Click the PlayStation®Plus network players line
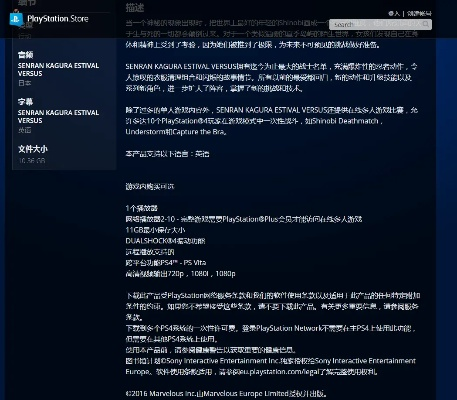The width and height of the screenshot is (457, 400). [244, 219]
